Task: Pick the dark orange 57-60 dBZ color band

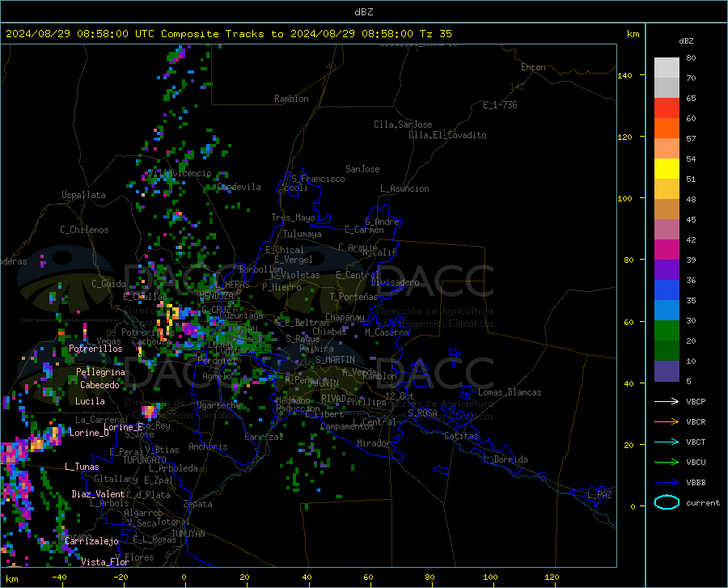Action: (x=667, y=129)
